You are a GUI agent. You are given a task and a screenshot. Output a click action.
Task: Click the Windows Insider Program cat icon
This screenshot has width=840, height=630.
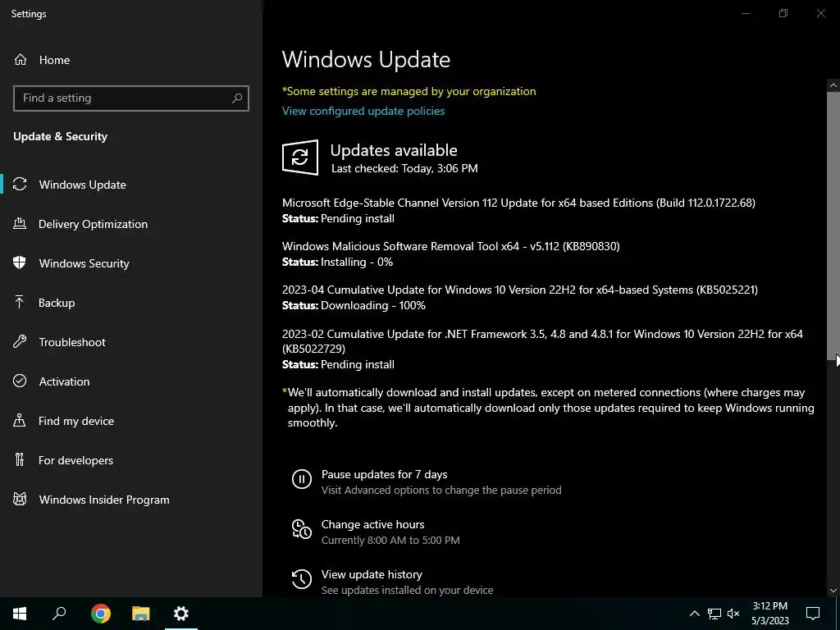20,500
